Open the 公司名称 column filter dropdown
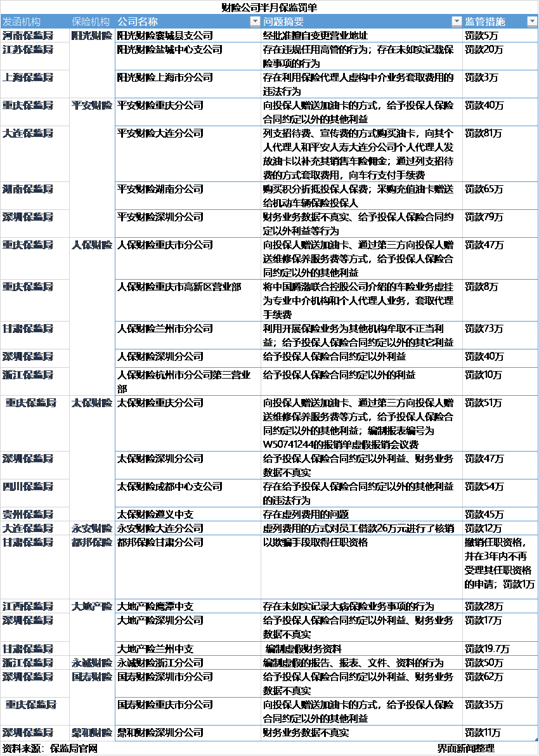This screenshot has width=539, height=756. coord(255,22)
